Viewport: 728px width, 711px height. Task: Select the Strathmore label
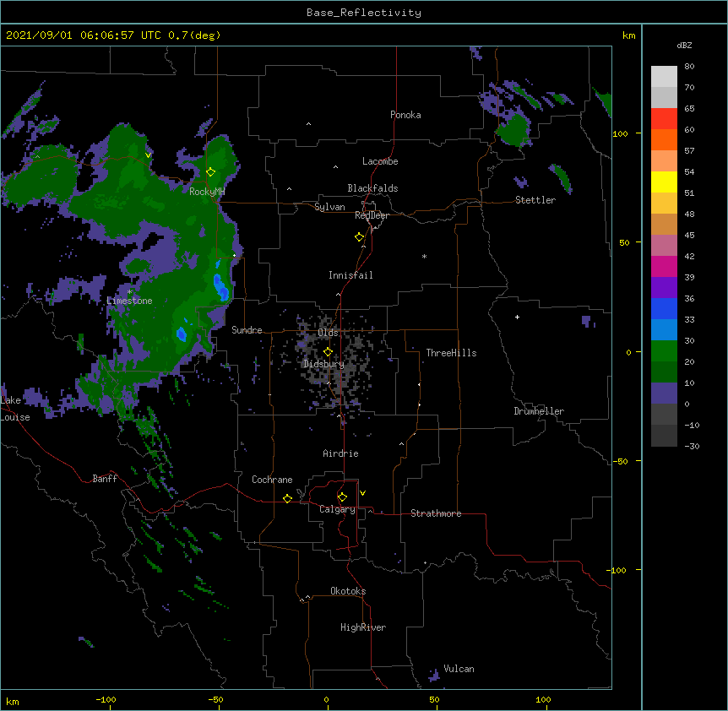tap(436, 513)
